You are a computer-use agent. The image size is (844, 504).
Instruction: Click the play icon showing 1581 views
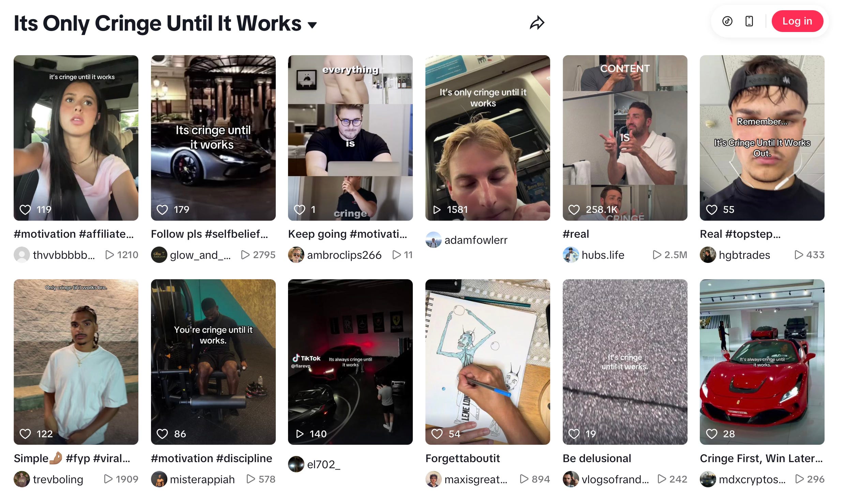(x=437, y=209)
